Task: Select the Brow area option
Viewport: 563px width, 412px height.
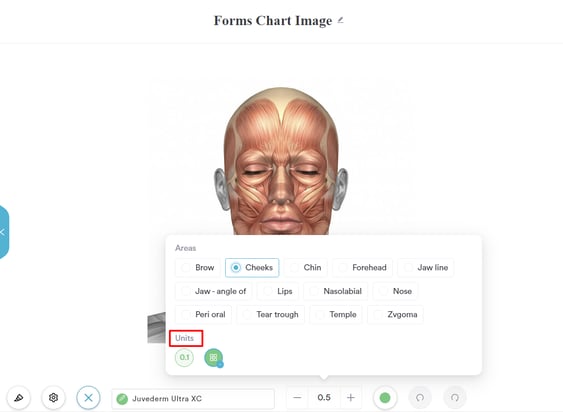Action: [x=197, y=268]
